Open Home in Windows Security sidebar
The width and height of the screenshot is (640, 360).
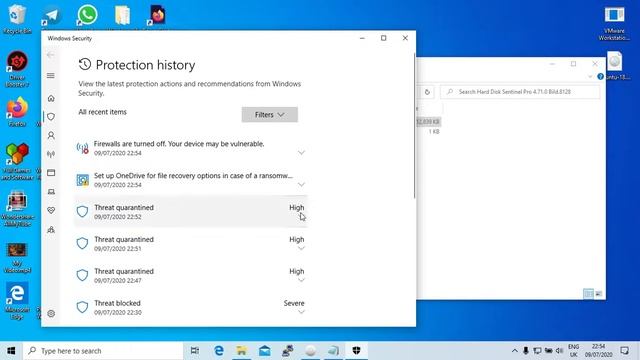pyautogui.click(x=51, y=98)
